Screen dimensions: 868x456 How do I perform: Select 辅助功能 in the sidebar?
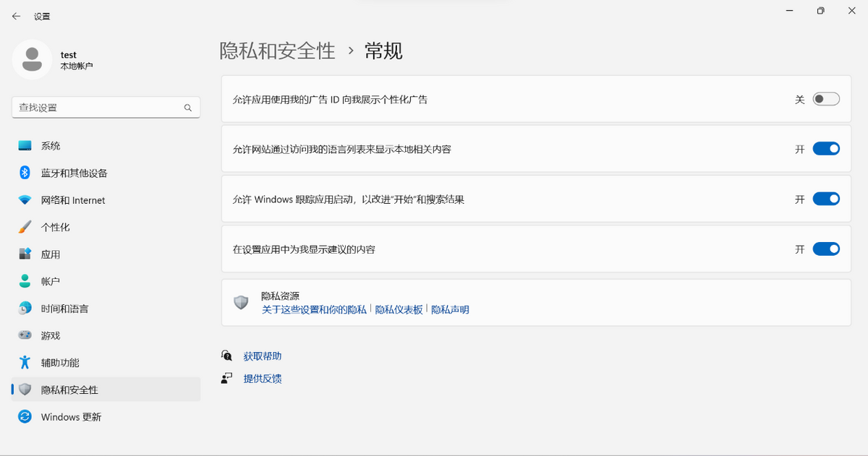(x=106, y=363)
